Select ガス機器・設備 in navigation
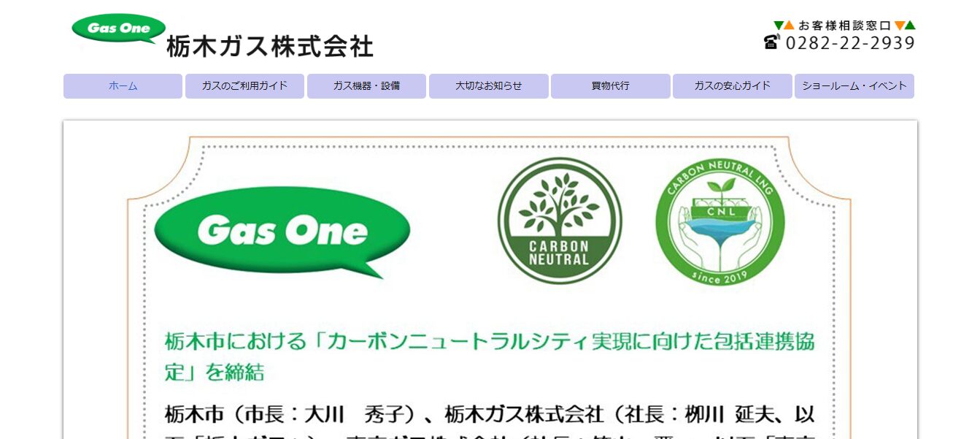 coord(366,86)
